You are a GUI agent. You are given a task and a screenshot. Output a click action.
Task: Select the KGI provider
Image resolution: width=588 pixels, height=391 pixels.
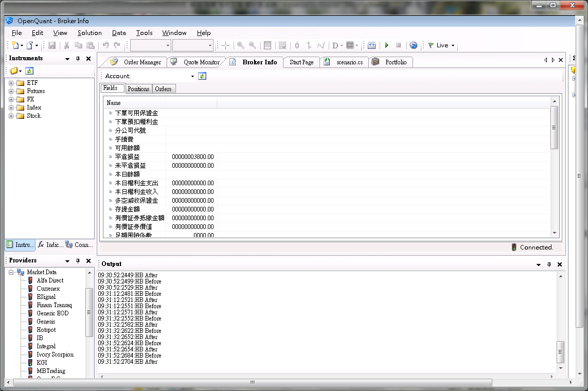pos(42,363)
